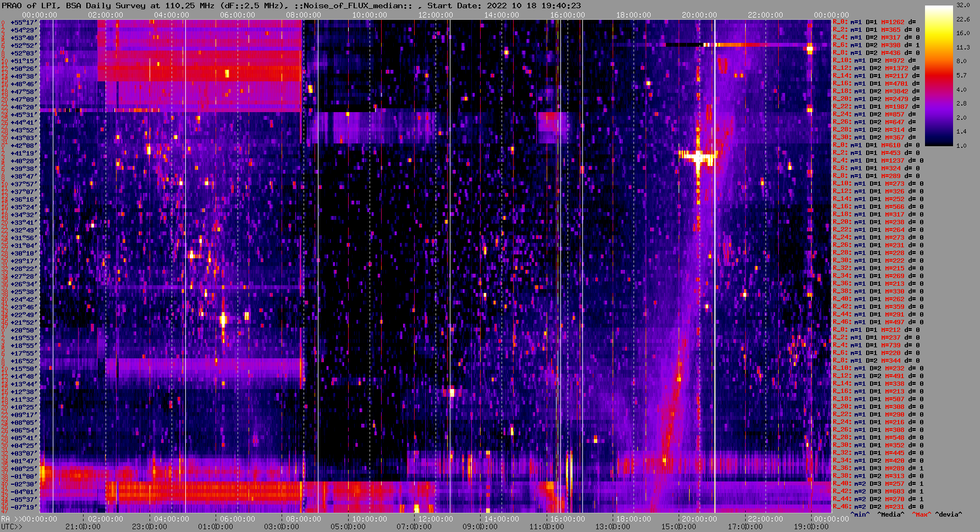Click bottom UTC axis label 13:00:00
This screenshot has height=532, width=980.
(612, 527)
